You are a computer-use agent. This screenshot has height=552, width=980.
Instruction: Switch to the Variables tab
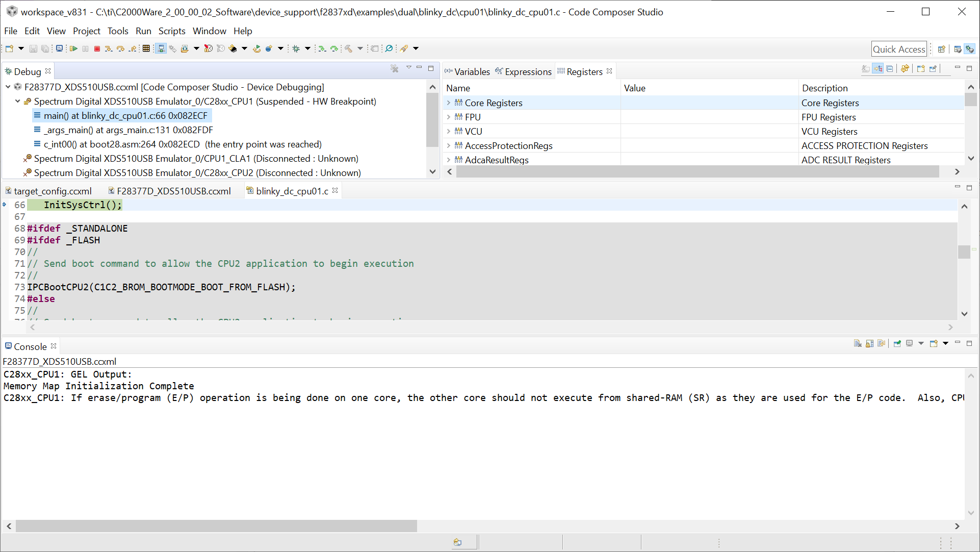(x=467, y=71)
